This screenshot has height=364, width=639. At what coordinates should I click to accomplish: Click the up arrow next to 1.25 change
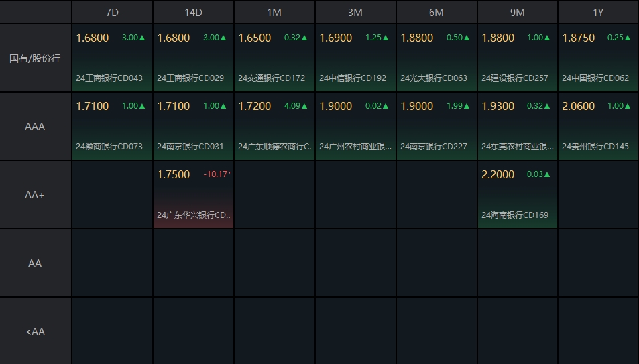[386, 38]
